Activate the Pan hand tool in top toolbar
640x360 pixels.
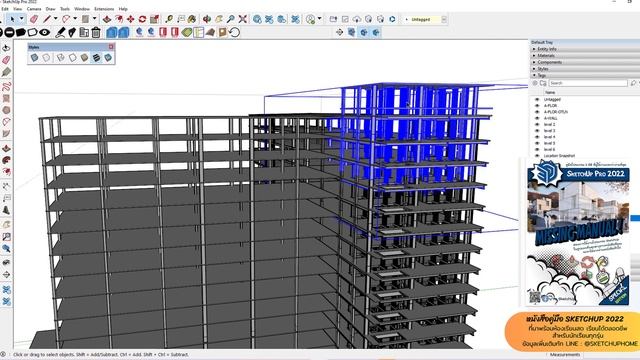[x=219, y=19]
